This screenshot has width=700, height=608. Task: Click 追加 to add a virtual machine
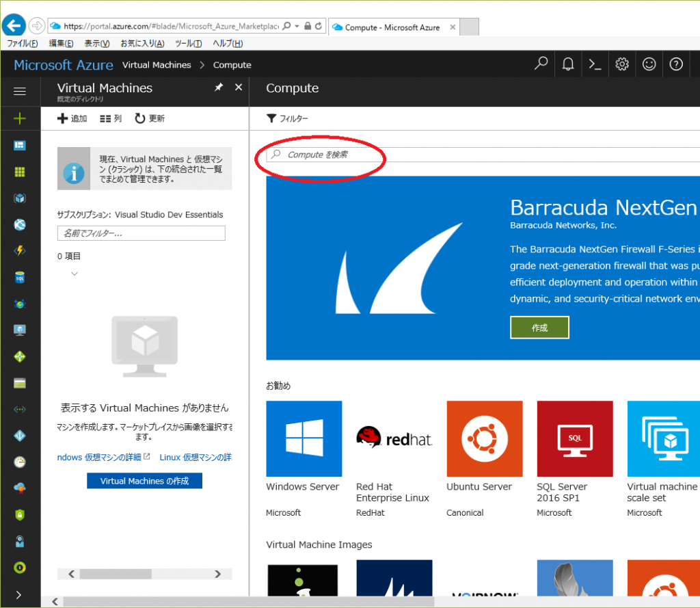point(72,118)
